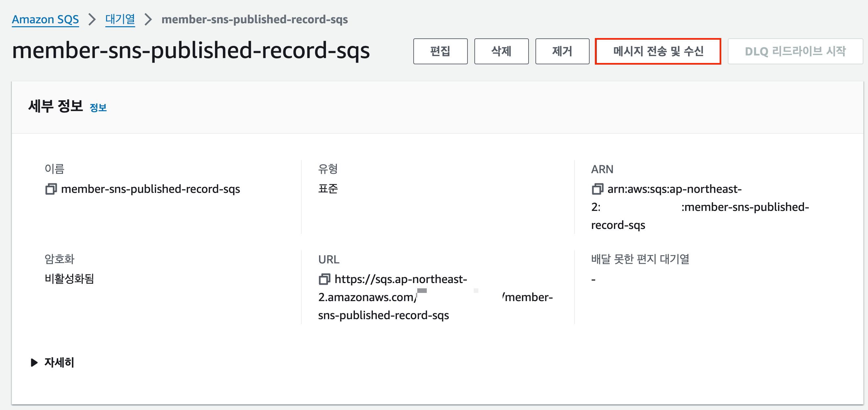
Task: Navigate to 대기열 breadcrumb link
Action: pos(120,19)
